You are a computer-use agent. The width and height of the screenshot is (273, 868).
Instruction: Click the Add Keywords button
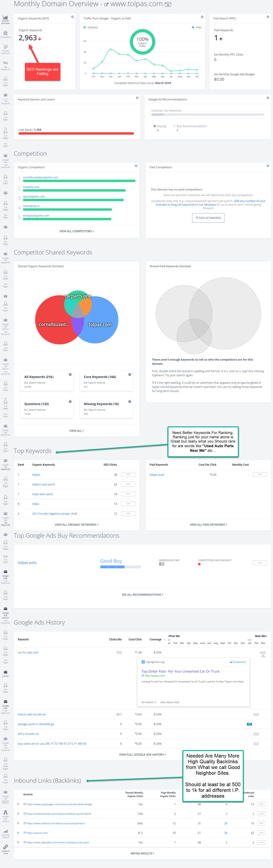(x=208, y=218)
